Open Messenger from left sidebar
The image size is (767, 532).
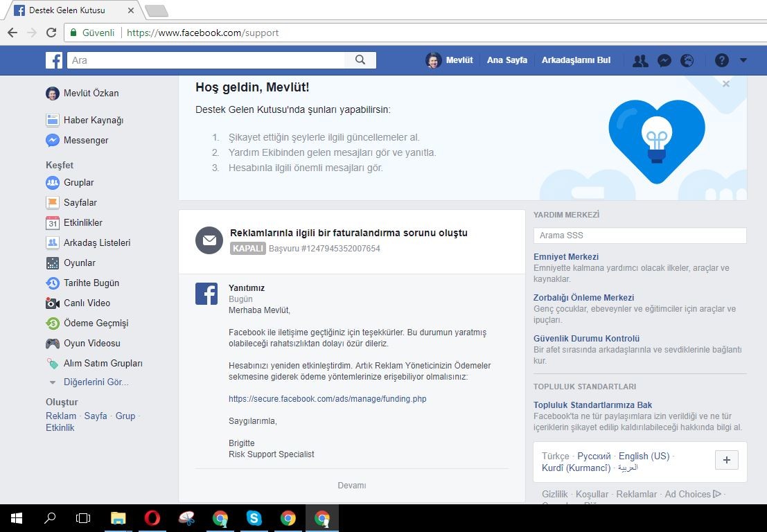78,141
